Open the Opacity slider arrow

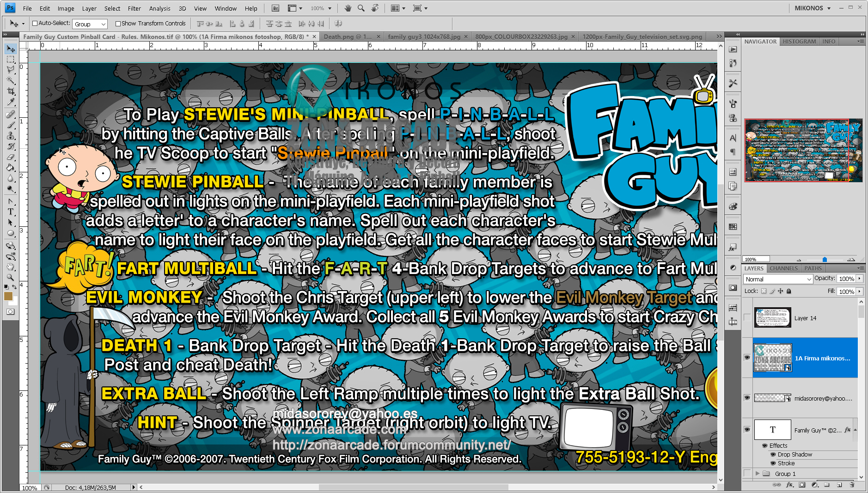point(860,279)
